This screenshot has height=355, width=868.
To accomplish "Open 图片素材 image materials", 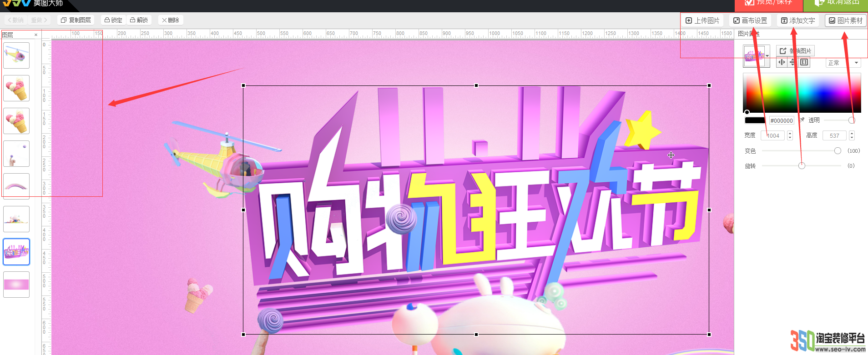I will click(846, 20).
